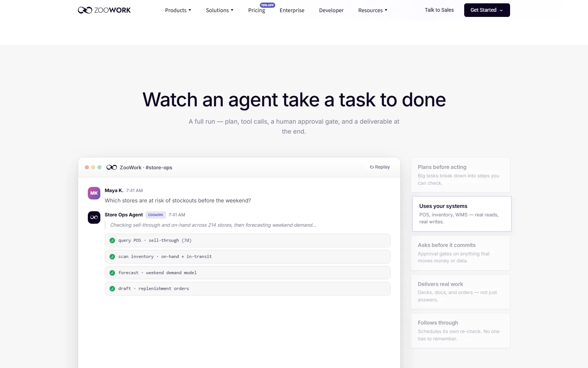This screenshot has height=368, width=588.
Task: Expand the Resources dropdown menu
Action: point(373,10)
